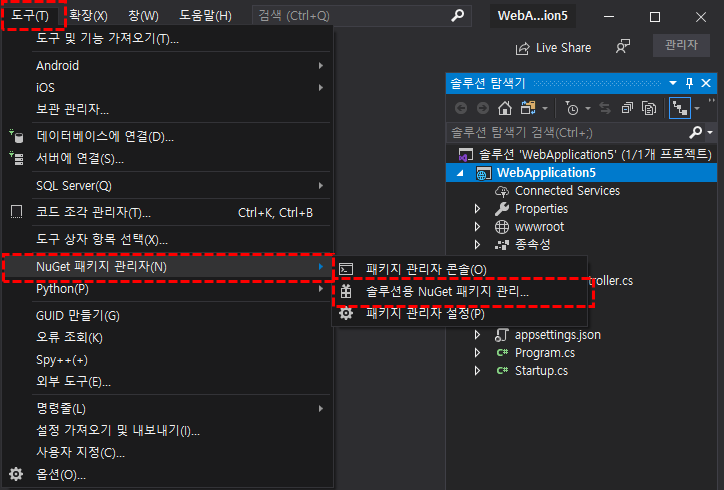This screenshot has width=724, height=490.
Task: Expand the iOS submenu
Action: [x=167, y=87]
